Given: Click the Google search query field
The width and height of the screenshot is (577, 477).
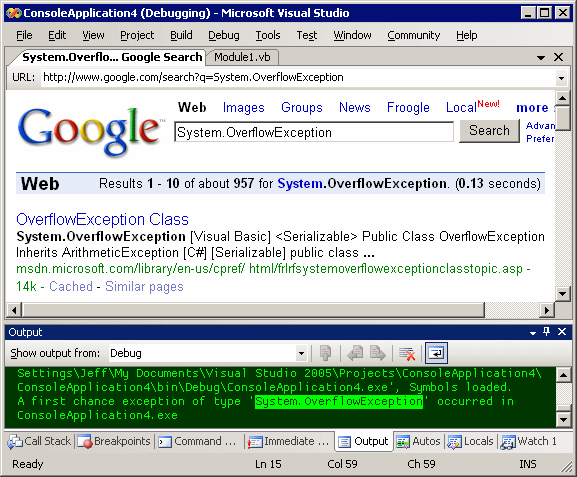Looking at the screenshot, I should point(314,132).
